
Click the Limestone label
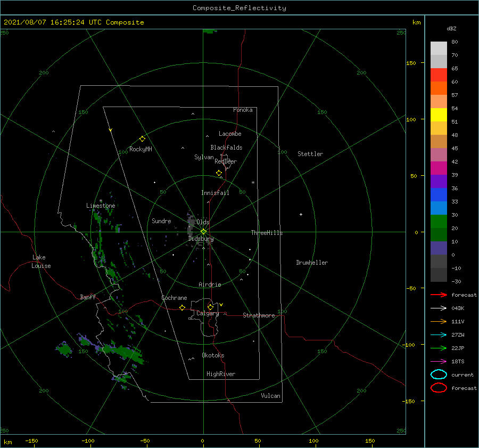click(x=101, y=206)
